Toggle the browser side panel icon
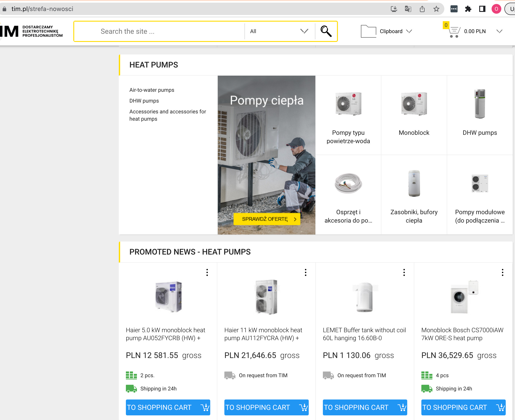This screenshot has width=515, height=420. tap(482, 9)
